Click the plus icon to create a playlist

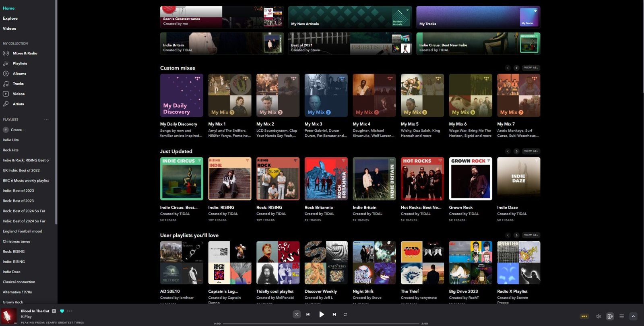coord(6,130)
